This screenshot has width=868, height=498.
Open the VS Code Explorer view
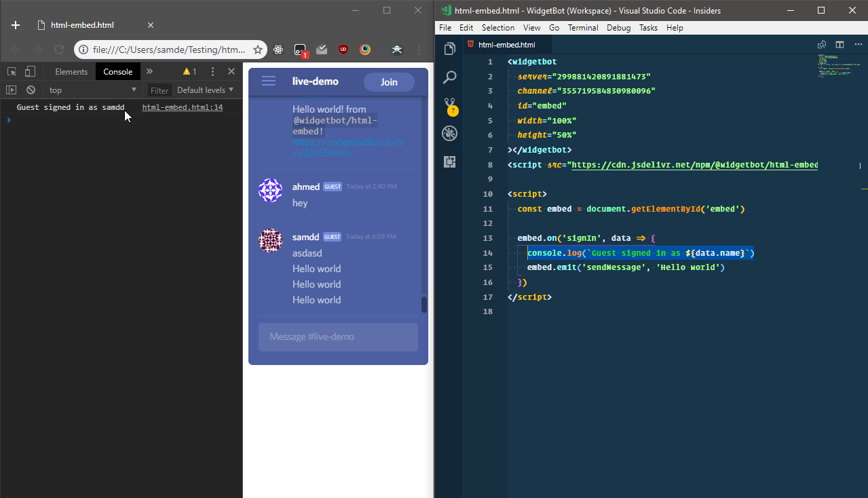coord(449,49)
